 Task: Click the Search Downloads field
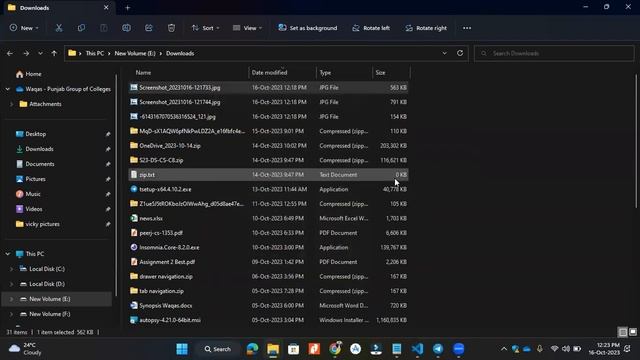coord(554,53)
